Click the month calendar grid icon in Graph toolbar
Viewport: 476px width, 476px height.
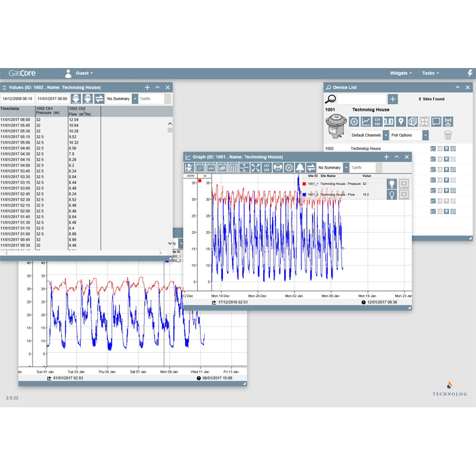click(233, 167)
